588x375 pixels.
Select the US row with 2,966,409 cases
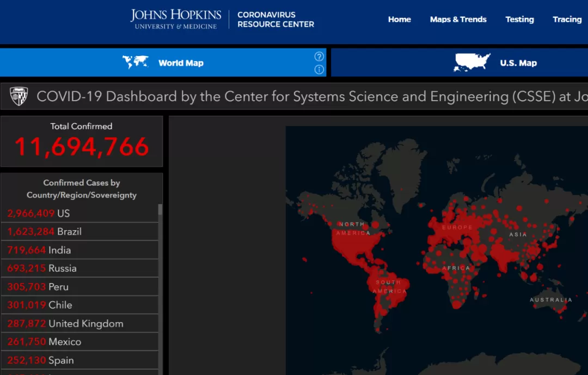pyautogui.click(x=79, y=213)
